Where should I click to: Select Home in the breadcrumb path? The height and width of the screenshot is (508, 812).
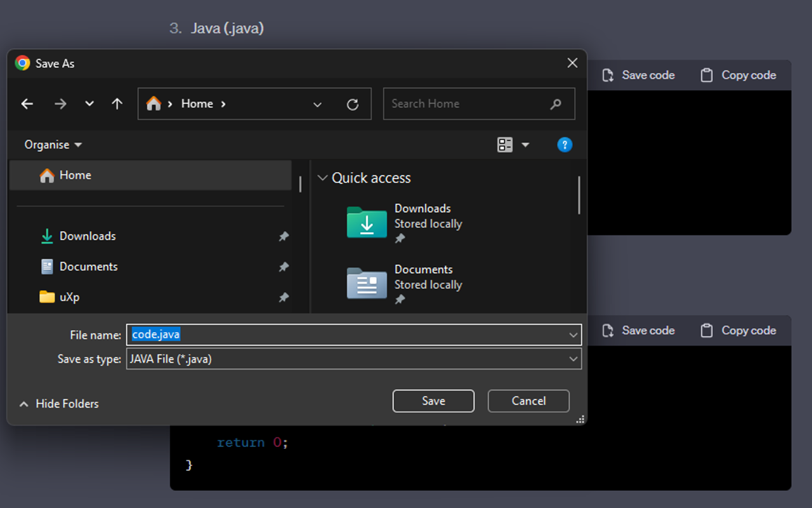pyautogui.click(x=197, y=104)
